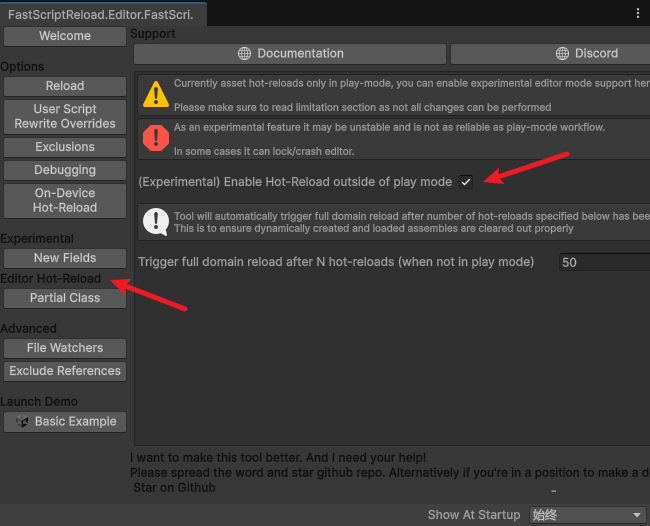Image resolution: width=650 pixels, height=526 pixels.
Task: Open the Exclusions section
Action: (65, 147)
